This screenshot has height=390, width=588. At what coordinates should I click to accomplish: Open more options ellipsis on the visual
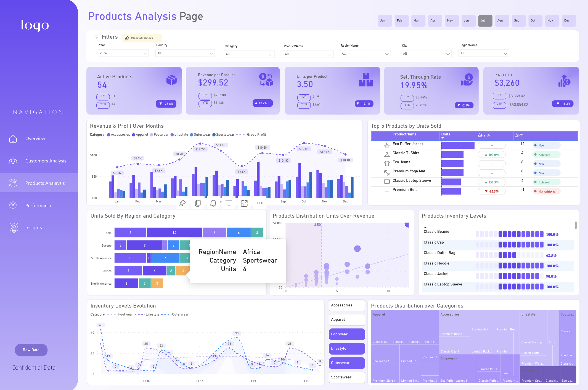pyautogui.click(x=259, y=203)
